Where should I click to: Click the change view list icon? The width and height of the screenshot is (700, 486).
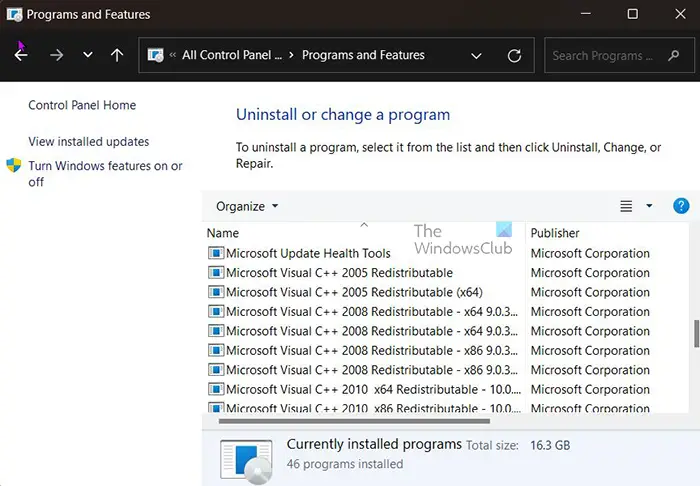tap(626, 206)
